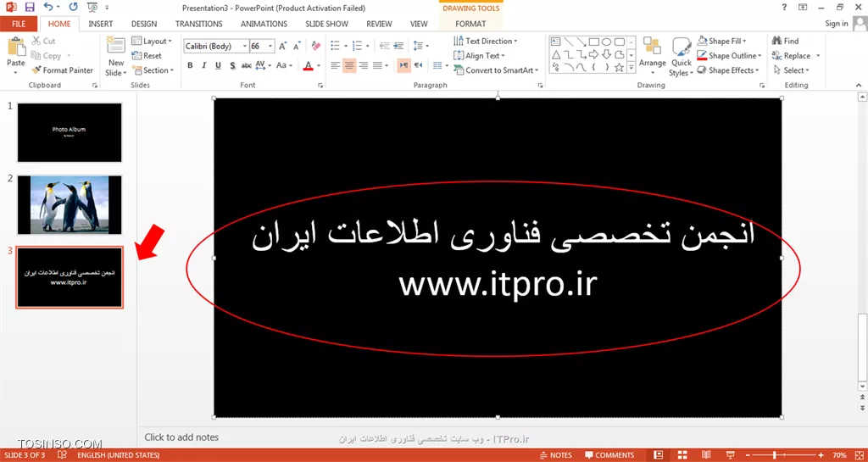Toggle Center alignment

pyautogui.click(x=349, y=65)
